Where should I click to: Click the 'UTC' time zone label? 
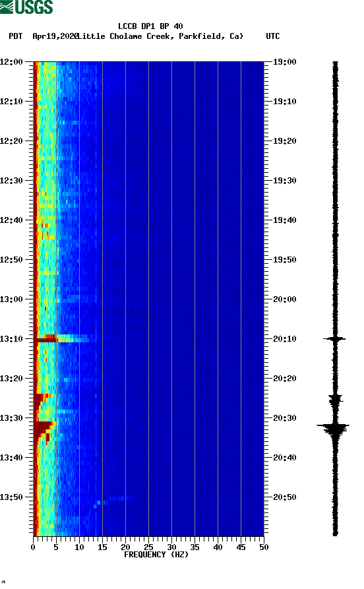pos(273,36)
